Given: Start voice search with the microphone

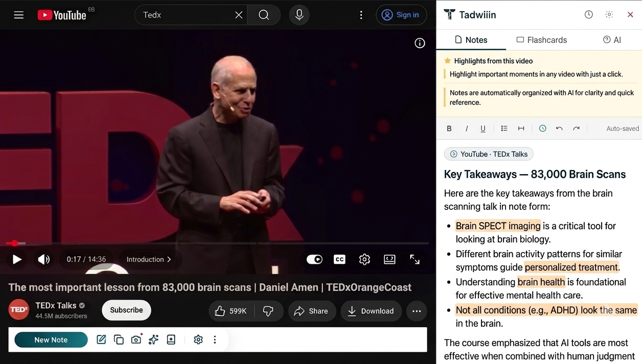Looking at the screenshot, I should coord(300,15).
